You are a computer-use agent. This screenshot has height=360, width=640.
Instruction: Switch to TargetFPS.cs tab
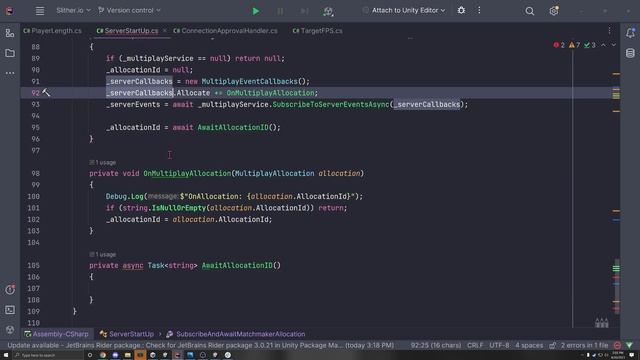[x=318, y=31]
